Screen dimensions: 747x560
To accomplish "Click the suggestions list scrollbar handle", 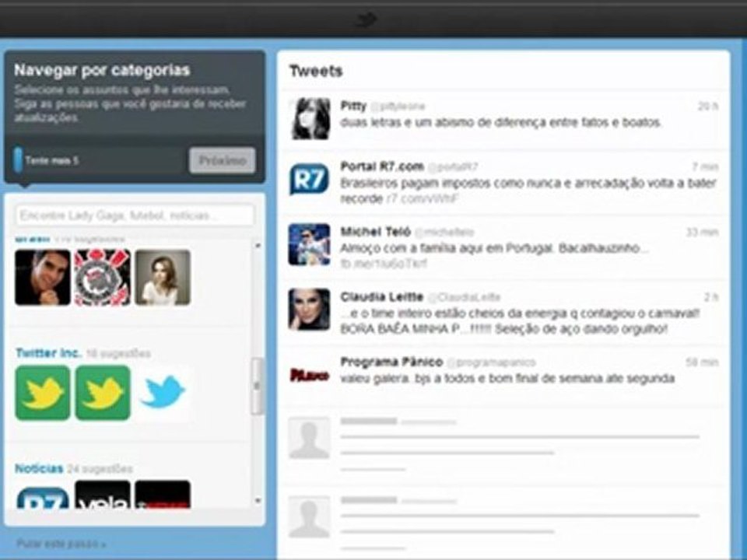I will tap(258, 387).
